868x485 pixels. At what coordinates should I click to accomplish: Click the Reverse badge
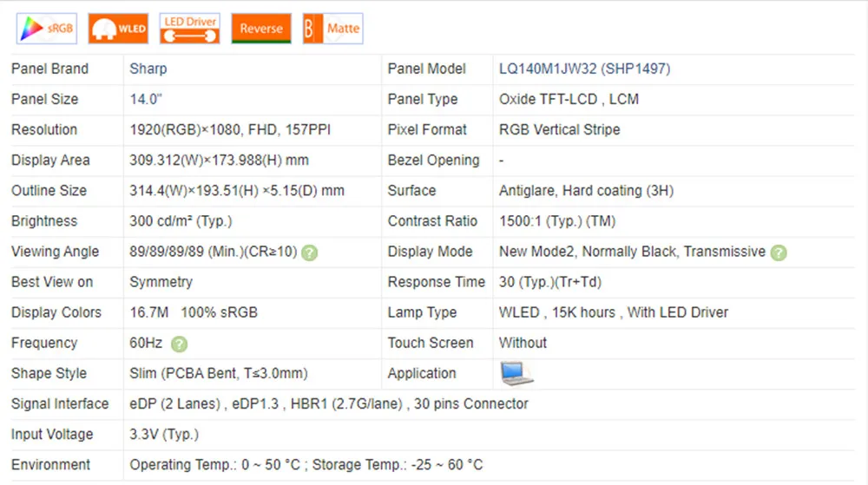[x=261, y=29]
